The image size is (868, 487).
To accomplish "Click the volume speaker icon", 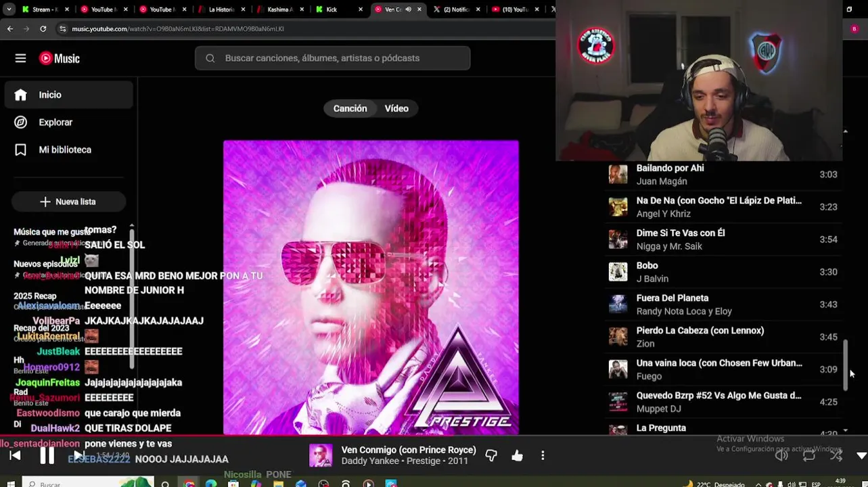I will click(781, 456).
